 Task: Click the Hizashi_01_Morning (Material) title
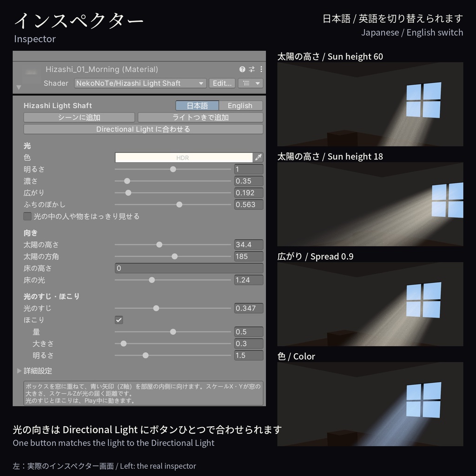click(x=102, y=69)
